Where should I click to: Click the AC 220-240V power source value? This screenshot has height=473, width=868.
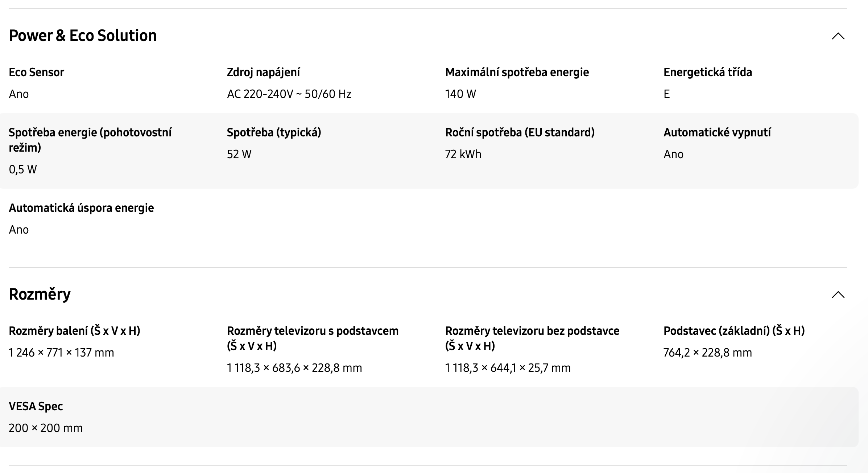pyautogui.click(x=289, y=94)
